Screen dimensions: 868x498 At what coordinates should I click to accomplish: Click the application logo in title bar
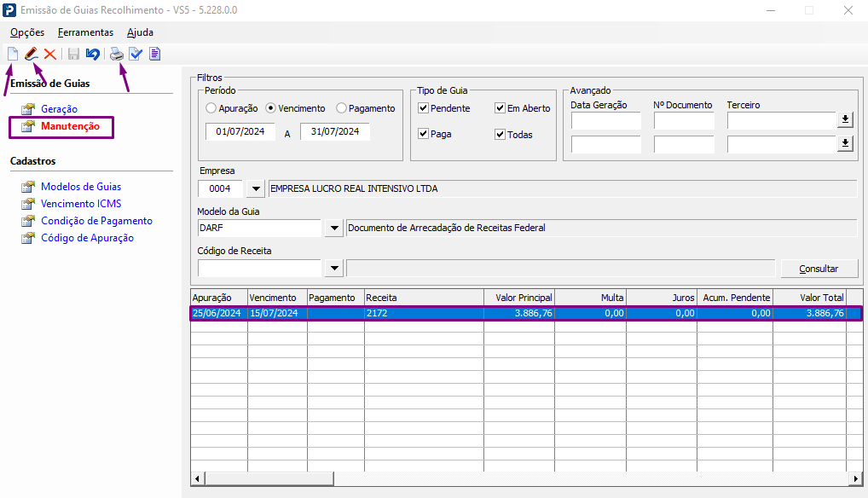pos(9,10)
